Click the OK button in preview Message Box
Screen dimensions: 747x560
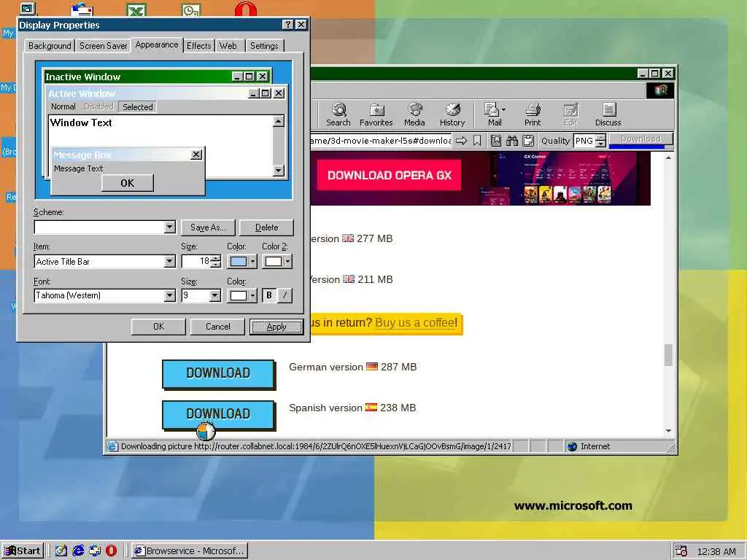click(127, 183)
